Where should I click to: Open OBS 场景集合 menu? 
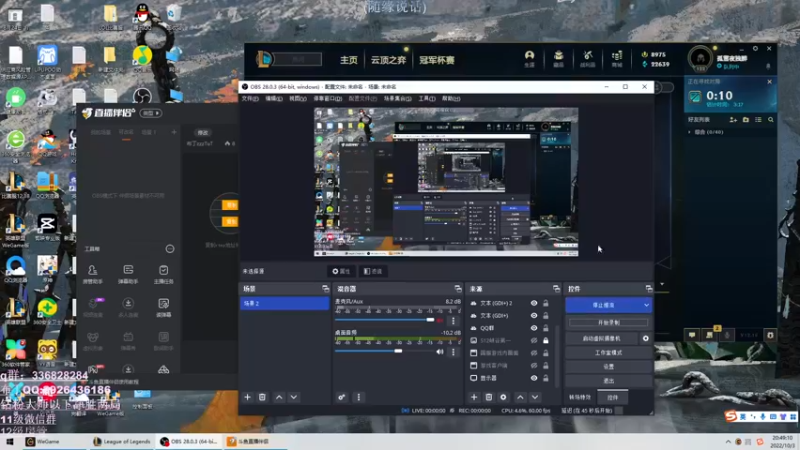tap(397, 98)
